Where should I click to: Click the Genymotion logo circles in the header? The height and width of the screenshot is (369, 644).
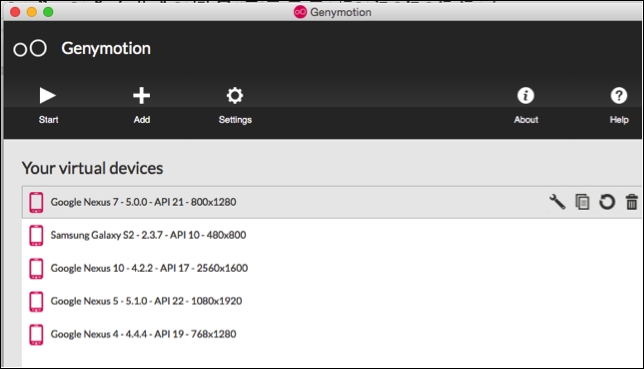30,48
